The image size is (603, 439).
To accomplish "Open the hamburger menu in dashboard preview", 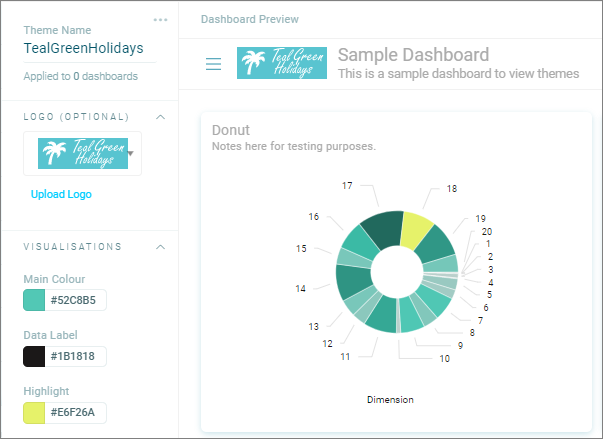I will click(213, 63).
